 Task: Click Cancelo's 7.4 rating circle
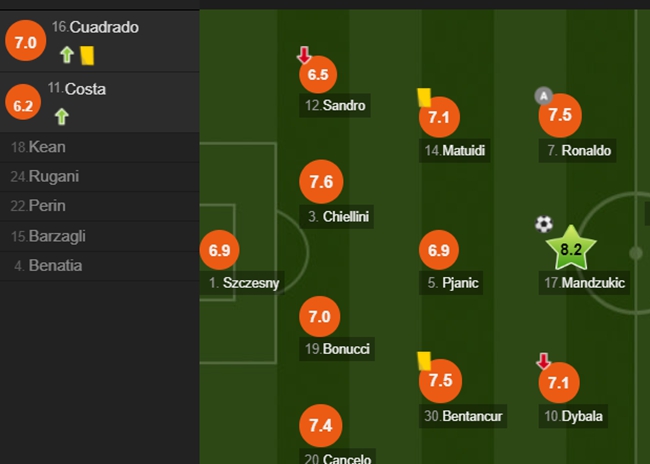(x=321, y=425)
